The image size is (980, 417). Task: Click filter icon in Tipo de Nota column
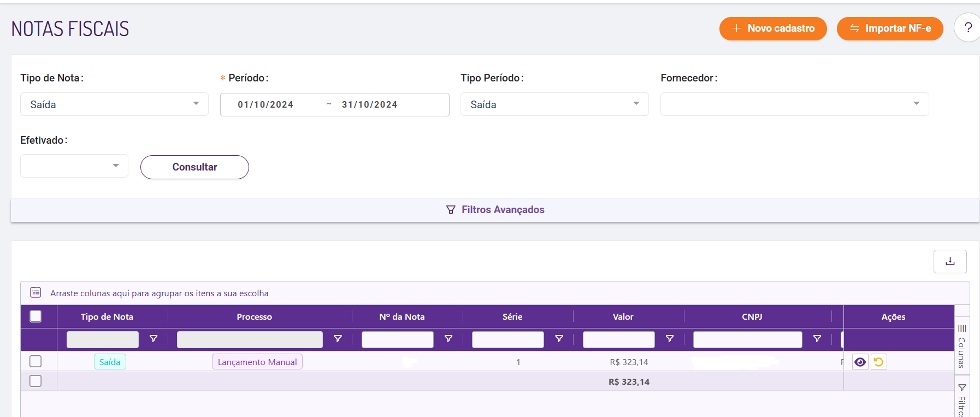[154, 339]
